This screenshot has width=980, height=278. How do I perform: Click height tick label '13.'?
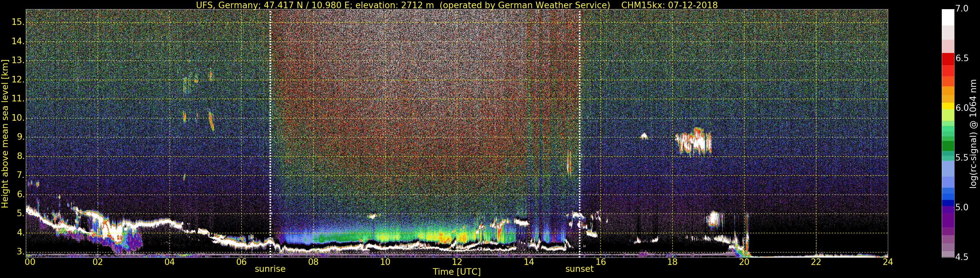[x=18, y=61]
